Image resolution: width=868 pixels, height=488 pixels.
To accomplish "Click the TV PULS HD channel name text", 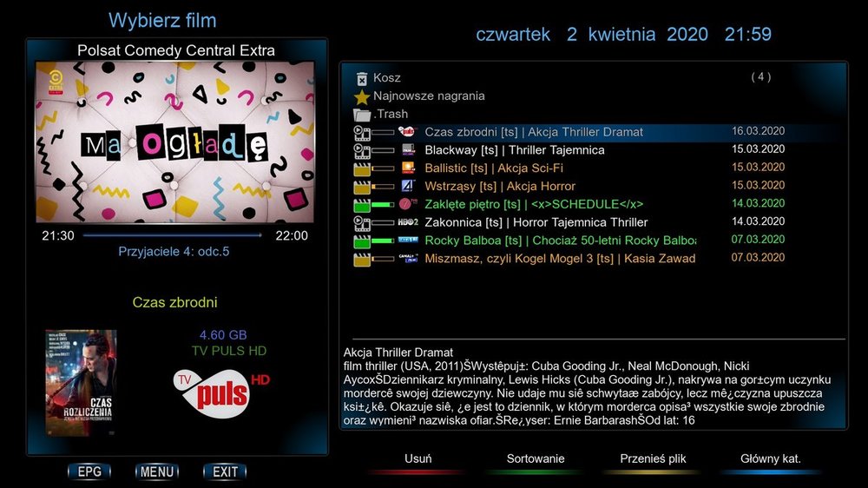I will pos(228,351).
